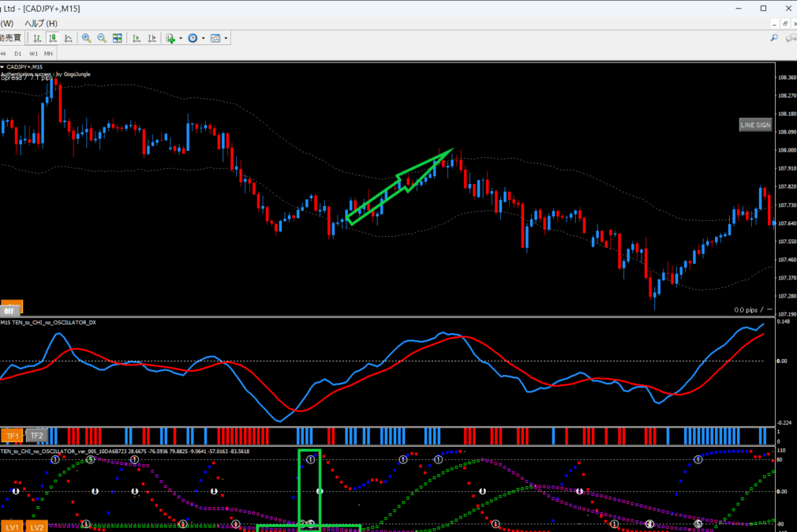
Task: Expand the templates dropdown arrow
Action: pos(226,38)
